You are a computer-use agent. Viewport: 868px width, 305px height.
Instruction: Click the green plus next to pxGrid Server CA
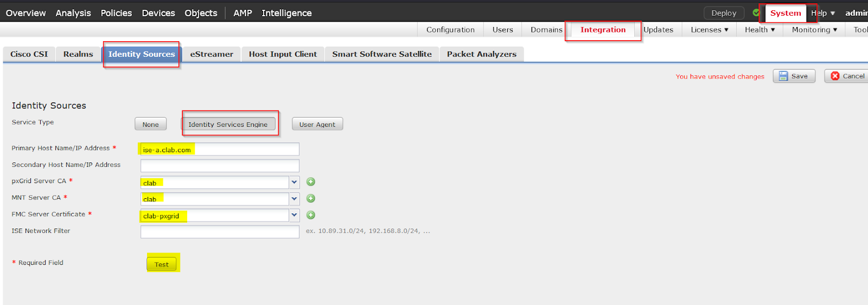coord(311,182)
